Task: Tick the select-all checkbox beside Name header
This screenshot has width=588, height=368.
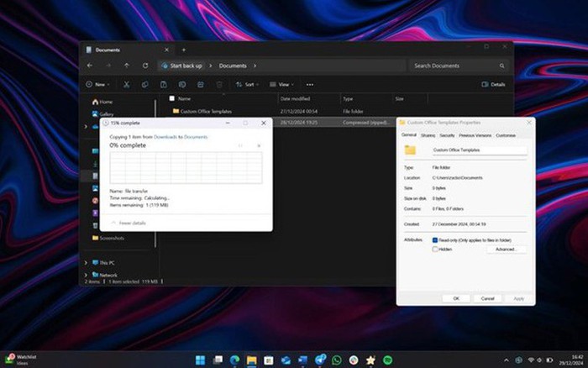Action: point(171,98)
